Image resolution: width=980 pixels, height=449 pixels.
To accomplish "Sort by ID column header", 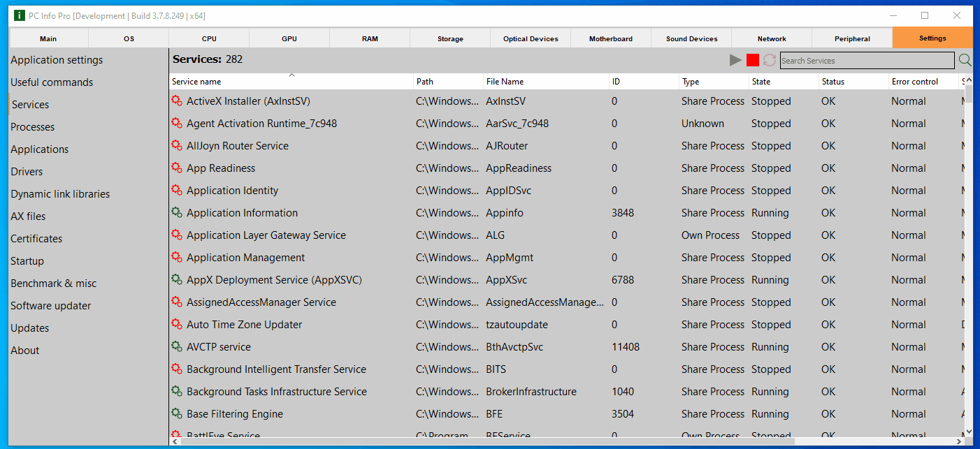I will coord(644,82).
